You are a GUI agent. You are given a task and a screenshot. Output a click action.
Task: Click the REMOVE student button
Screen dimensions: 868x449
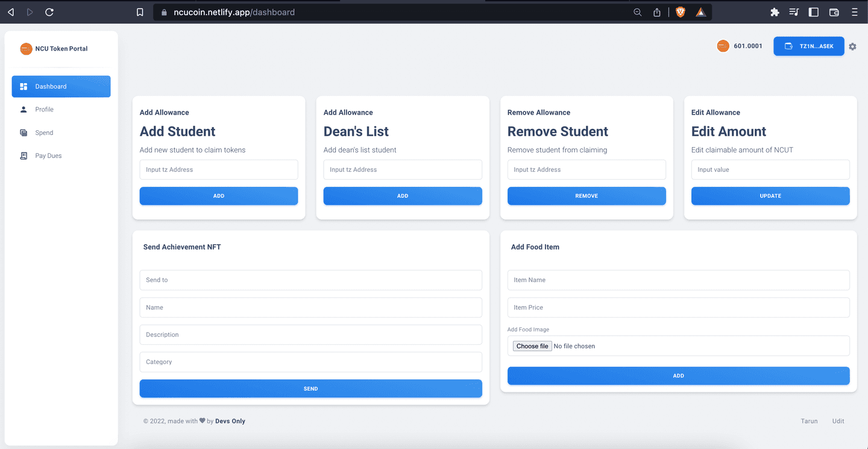click(587, 196)
